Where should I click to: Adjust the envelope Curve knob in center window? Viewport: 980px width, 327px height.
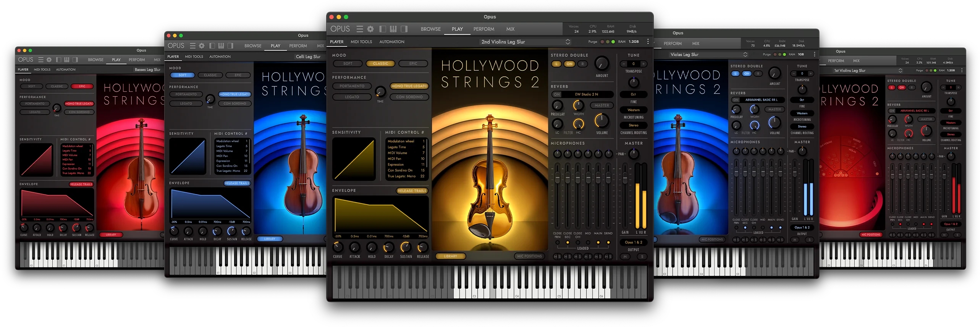click(338, 247)
